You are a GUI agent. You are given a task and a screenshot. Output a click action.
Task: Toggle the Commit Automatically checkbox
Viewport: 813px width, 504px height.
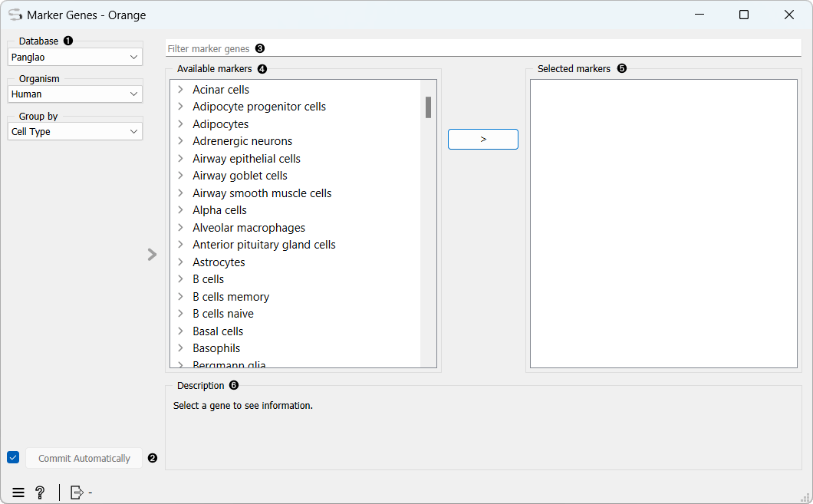(13, 458)
